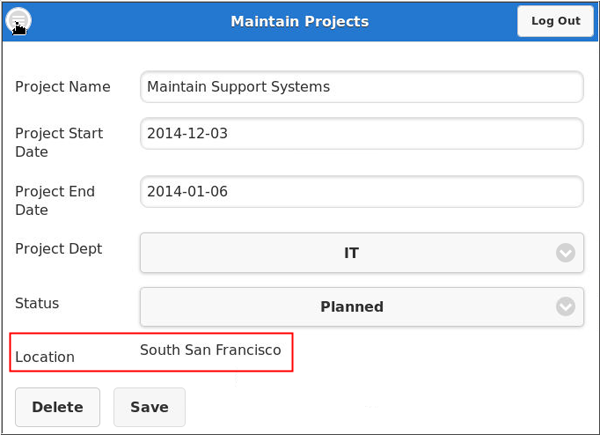Focus the Project Name text field
Viewport: 600px width, 435px height.
click(361, 87)
